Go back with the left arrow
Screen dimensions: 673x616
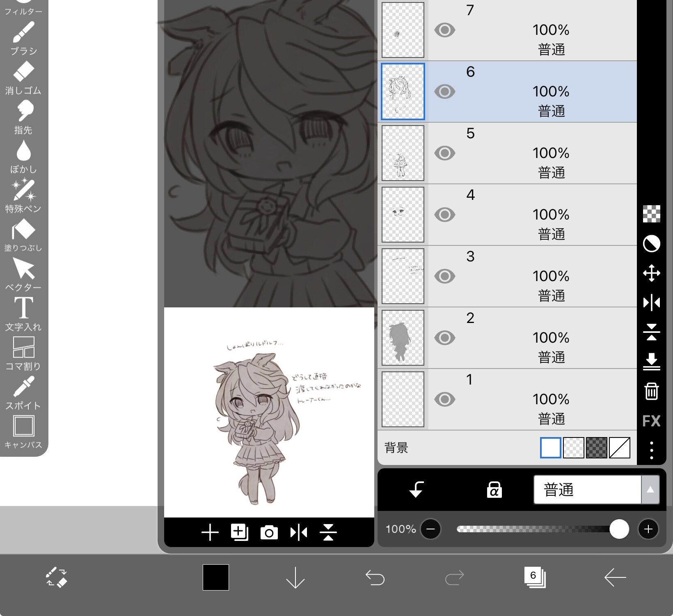coord(615,577)
